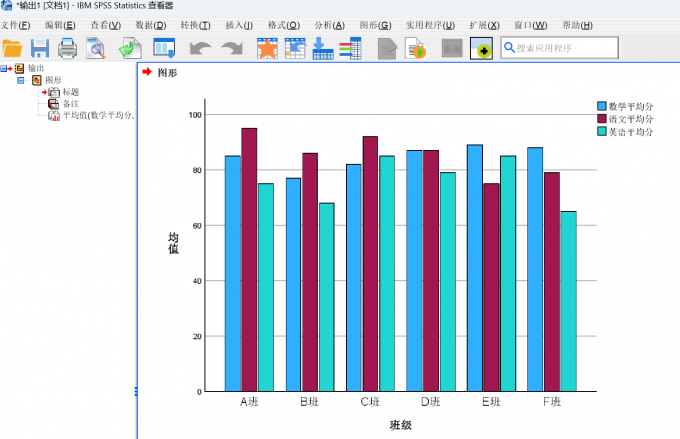Click the maroon bar for A班
The width and height of the screenshot is (680, 439).
click(249, 259)
